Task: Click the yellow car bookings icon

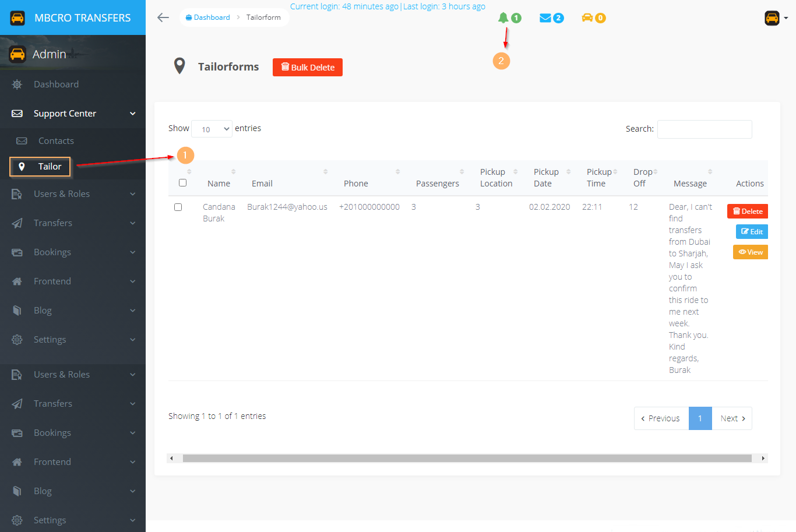Action: coord(587,18)
